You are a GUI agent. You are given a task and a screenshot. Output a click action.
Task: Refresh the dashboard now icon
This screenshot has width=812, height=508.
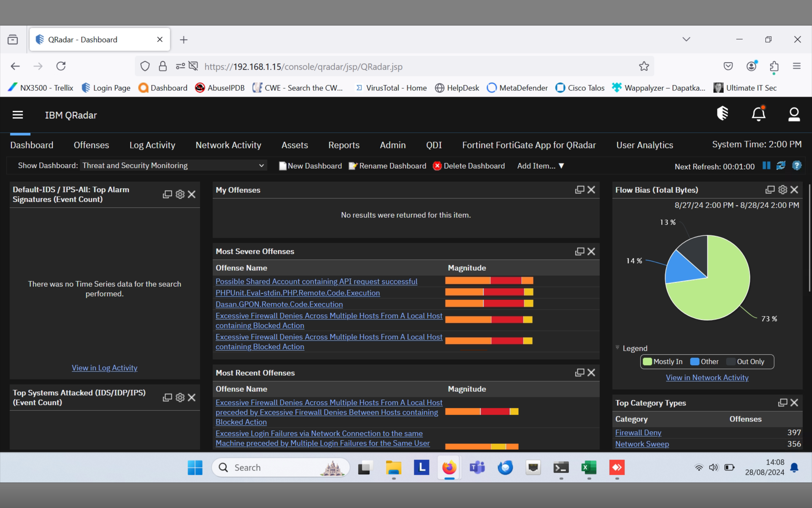click(781, 166)
